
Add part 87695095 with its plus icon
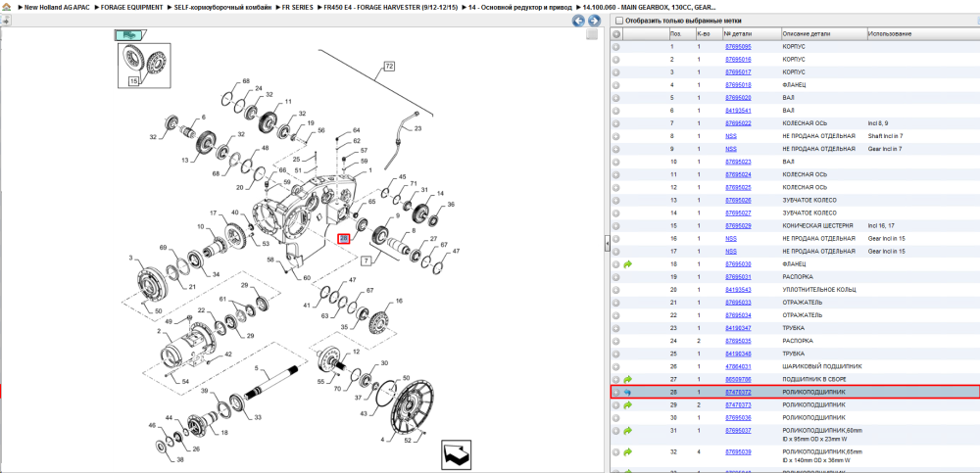616,47
